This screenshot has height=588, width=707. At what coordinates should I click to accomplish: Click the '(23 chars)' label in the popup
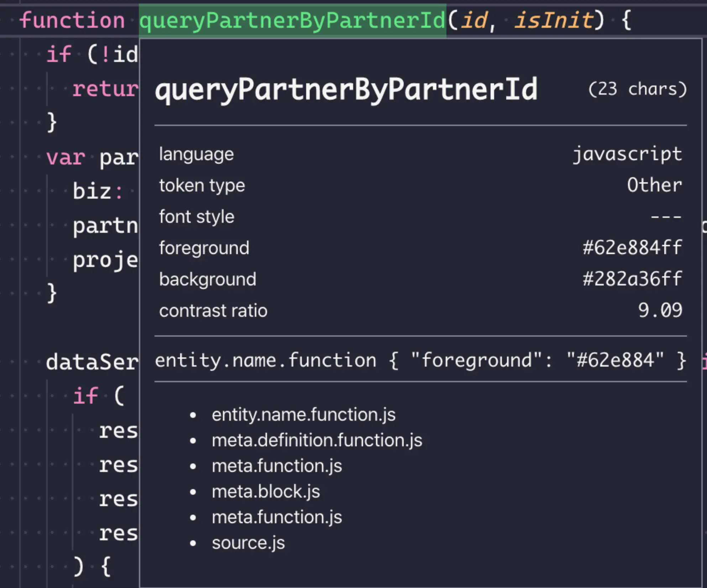[x=637, y=89]
